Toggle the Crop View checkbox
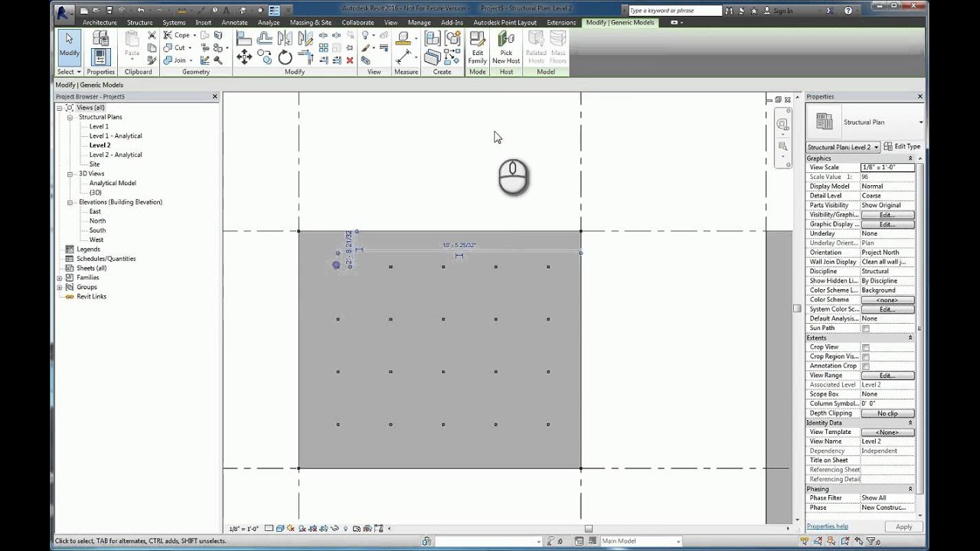Viewport: 980px width, 551px height. (x=866, y=347)
